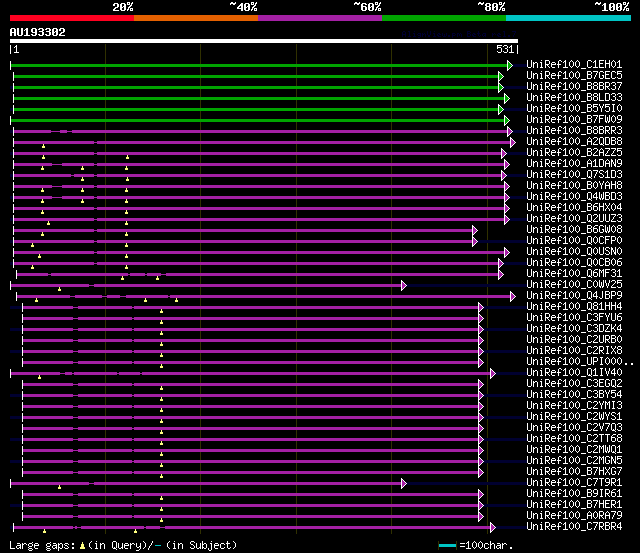Screen dimensions: 640x553
Task: Click the purple arrowhead of the UniRef100_C7T9R1 alignment
Action: pyautogui.click(x=404, y=484)
